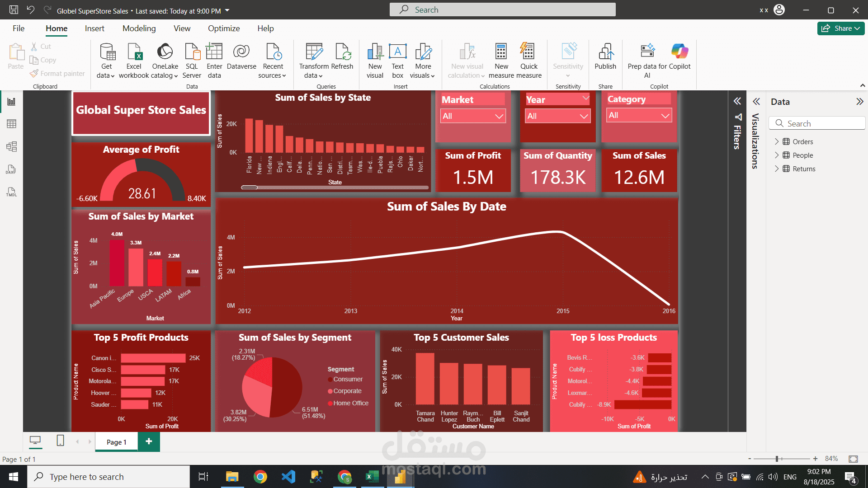The height and width of the screenshot is (488, 868).
Task: Open DAX query view in sidebar
Action: (x=11, y=169)
